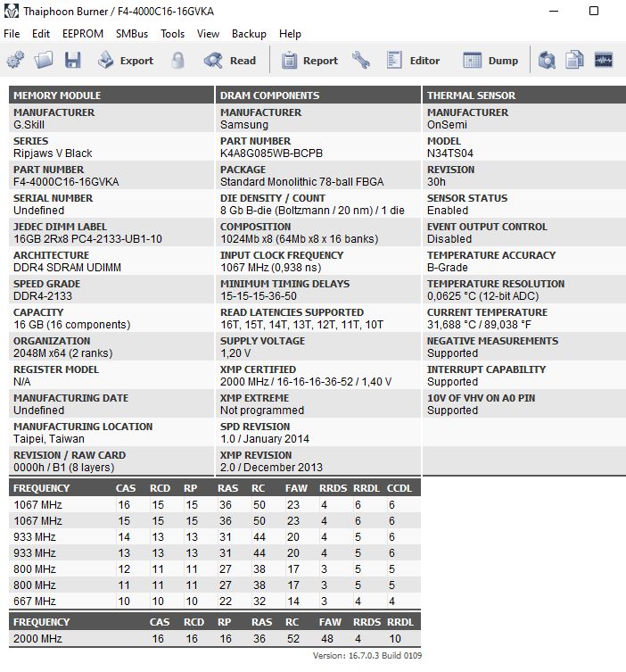Click the padlock icon in toolbar
The height and width of the screenshot is (672, 626).
[x=177, y=61]
